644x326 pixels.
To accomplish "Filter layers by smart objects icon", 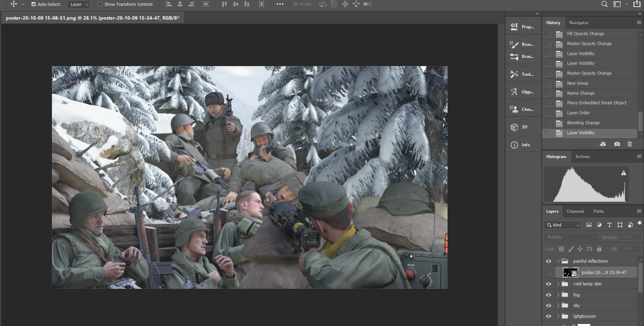I will point(630,225).
